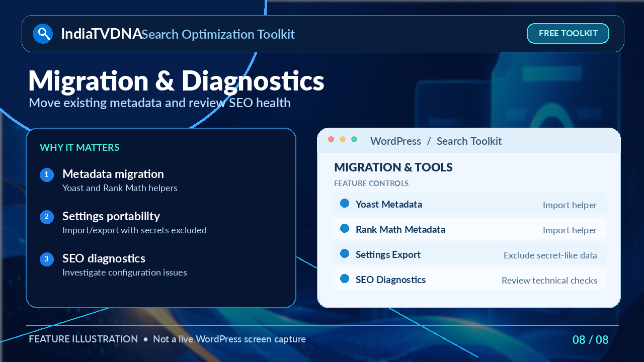Click the Search Optimization Toolkit title

point(218,34)
